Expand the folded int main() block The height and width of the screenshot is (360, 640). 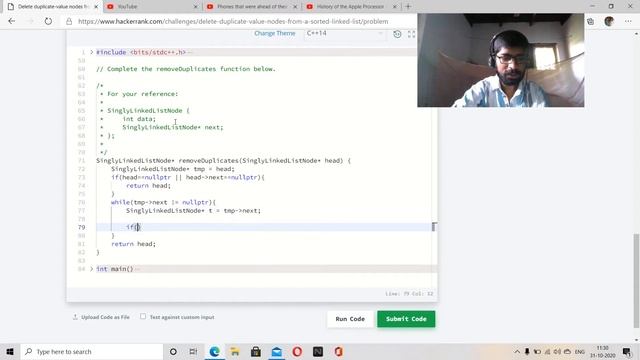91,269
